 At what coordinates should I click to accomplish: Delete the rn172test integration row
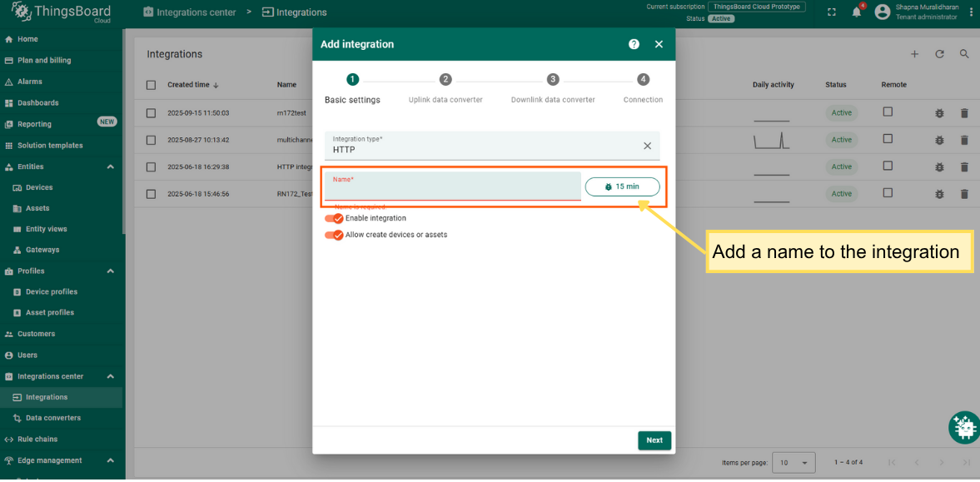(964, 113)
